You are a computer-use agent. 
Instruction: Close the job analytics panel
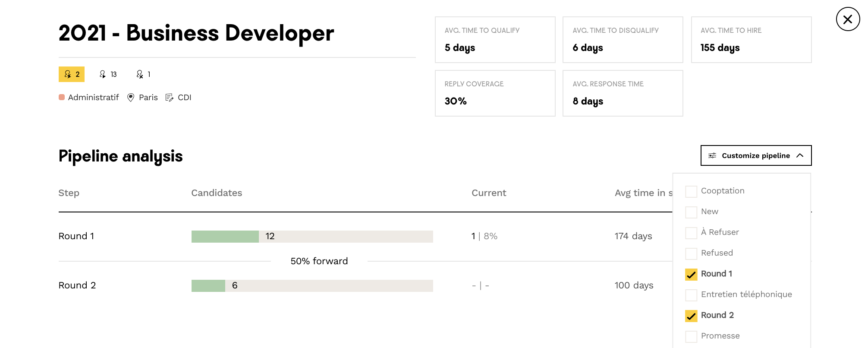coord(848,19)
